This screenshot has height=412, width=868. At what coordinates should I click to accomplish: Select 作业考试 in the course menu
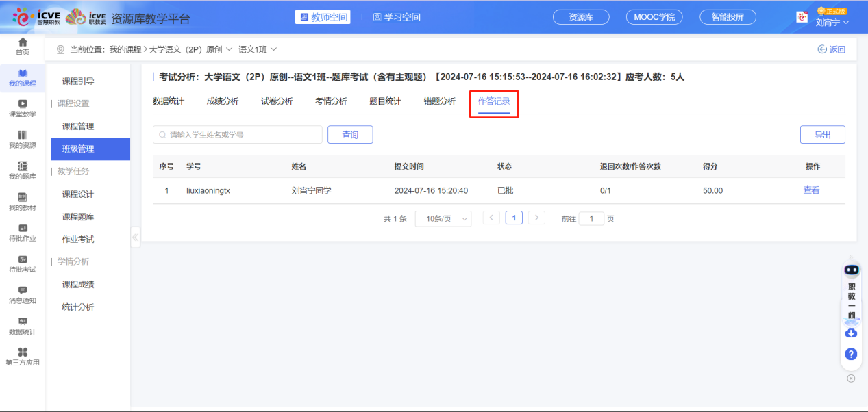point(78,240)
